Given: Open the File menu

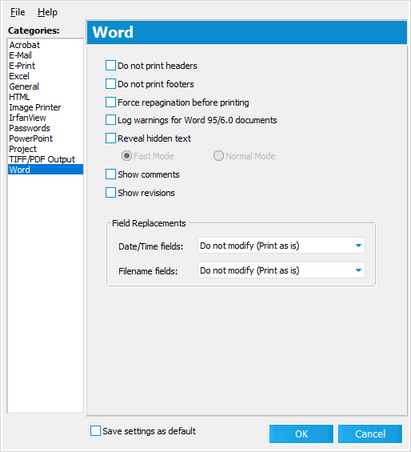Looking at the screenshot, I should click(x=17, y=12).
